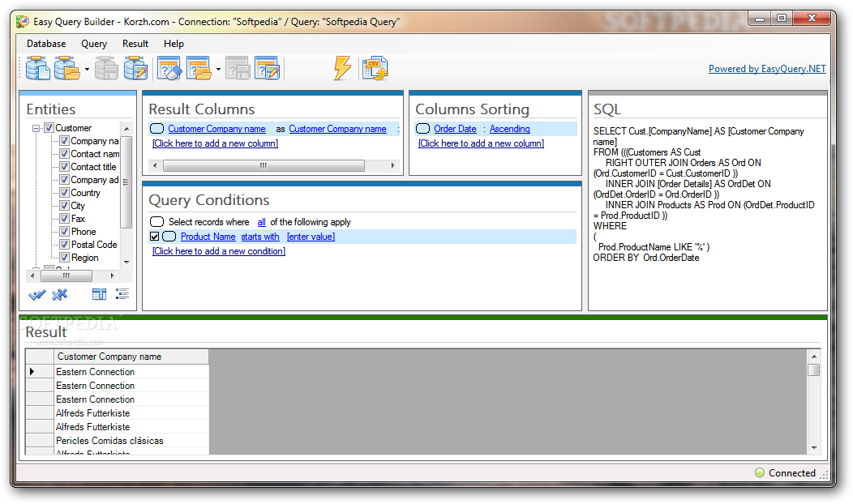Screen dimensions: 853x504
Task: Click the Result Columns scrollbar left arrow
Action: pos(155,165)
